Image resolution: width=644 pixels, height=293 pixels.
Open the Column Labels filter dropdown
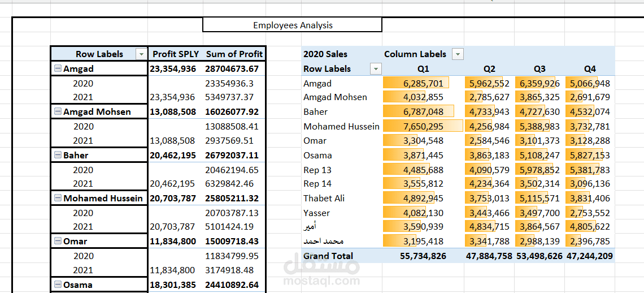point(458,54)
